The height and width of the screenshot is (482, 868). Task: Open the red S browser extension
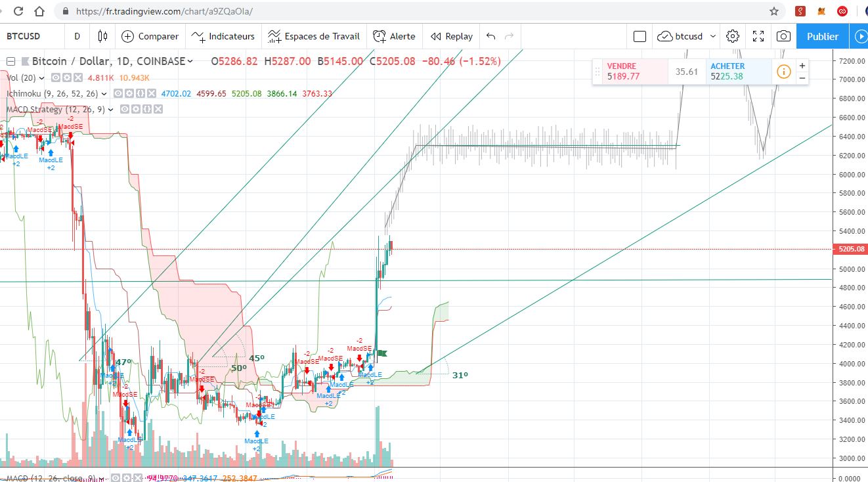(x=800, y=11)
